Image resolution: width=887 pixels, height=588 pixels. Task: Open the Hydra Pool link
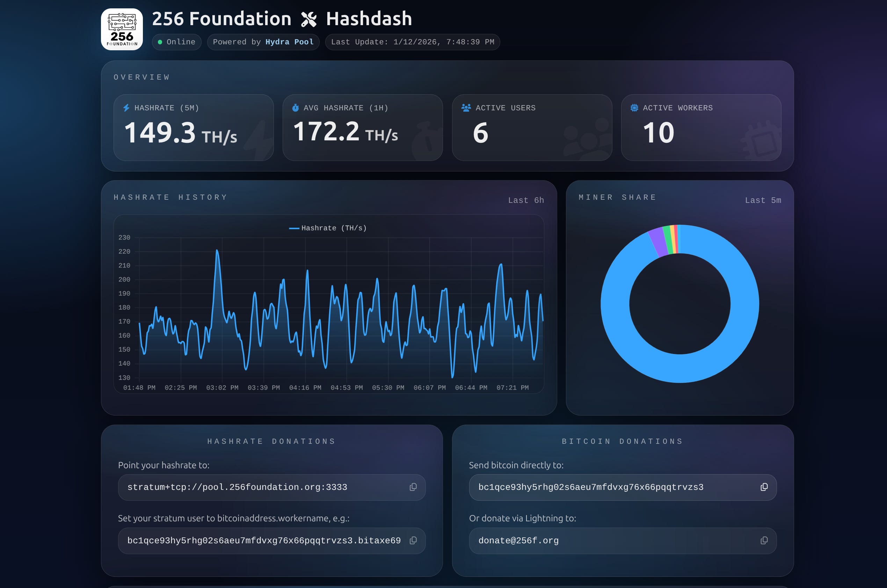coord(289,42)
